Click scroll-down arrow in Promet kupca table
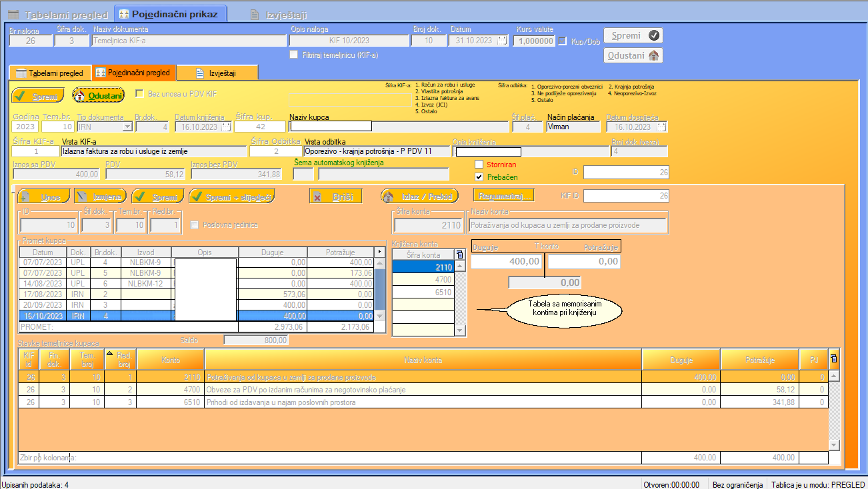868x489 pixels. coord(380,316)
